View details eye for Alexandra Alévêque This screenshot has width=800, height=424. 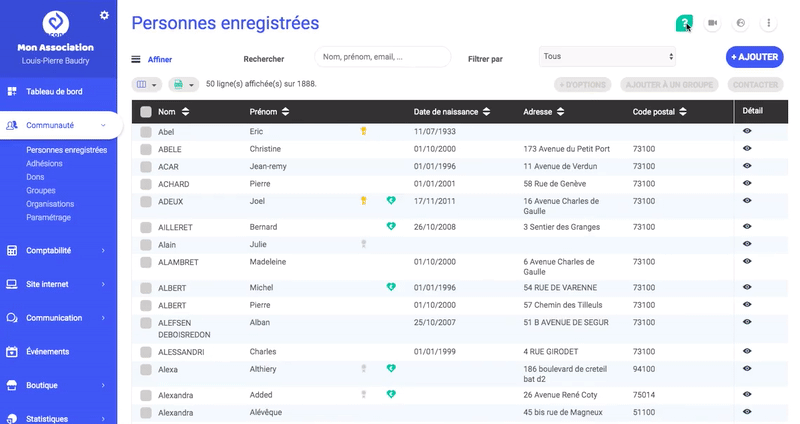[747, 411]
